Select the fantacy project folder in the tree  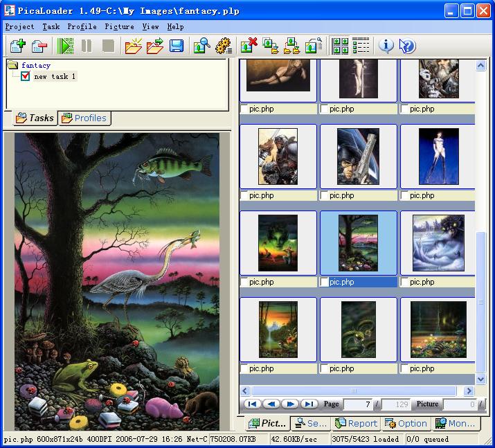[35, 65]
